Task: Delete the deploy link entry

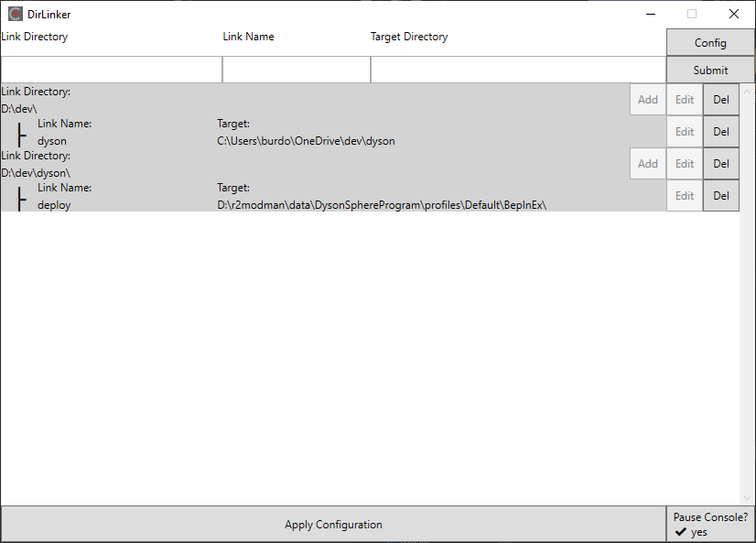Action: 721,196
